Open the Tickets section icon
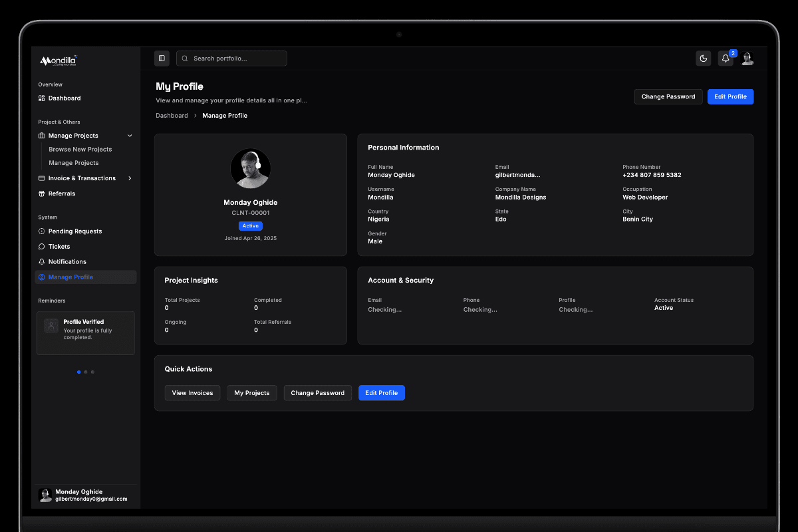The image size is (798, 532). click(x=42, y=246)
